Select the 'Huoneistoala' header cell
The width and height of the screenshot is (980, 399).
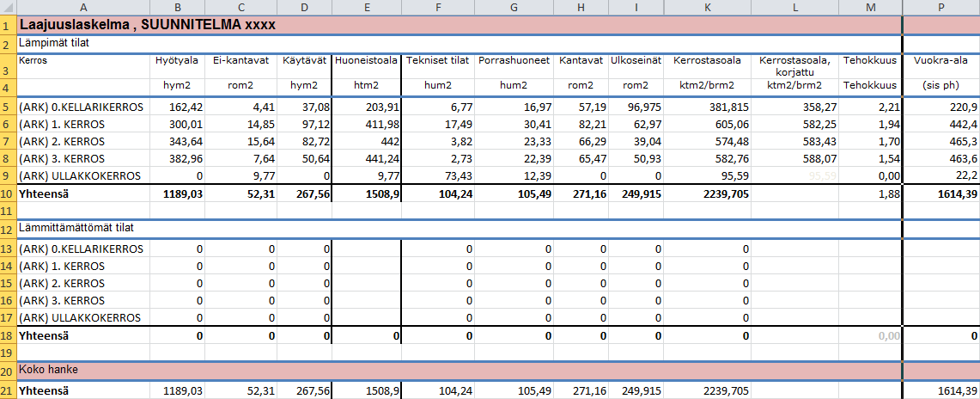pyautogui.click(x=366, y=65)
